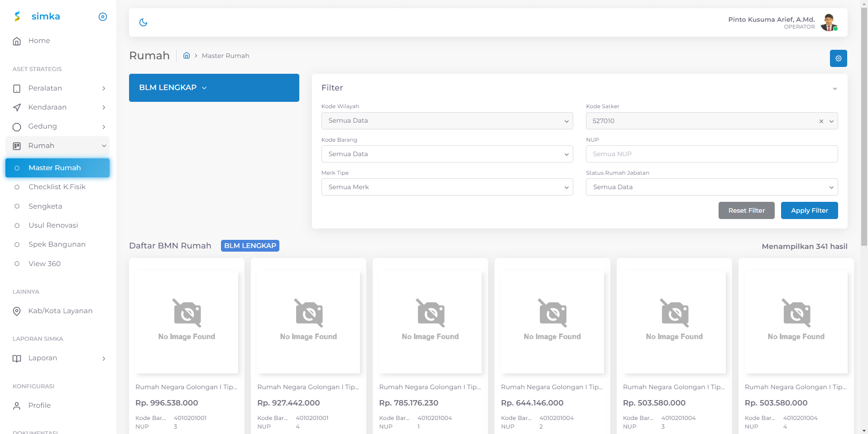Click the Home house icon in sidebar
This screenshot has width=868, height=434.
click(17, 41)
